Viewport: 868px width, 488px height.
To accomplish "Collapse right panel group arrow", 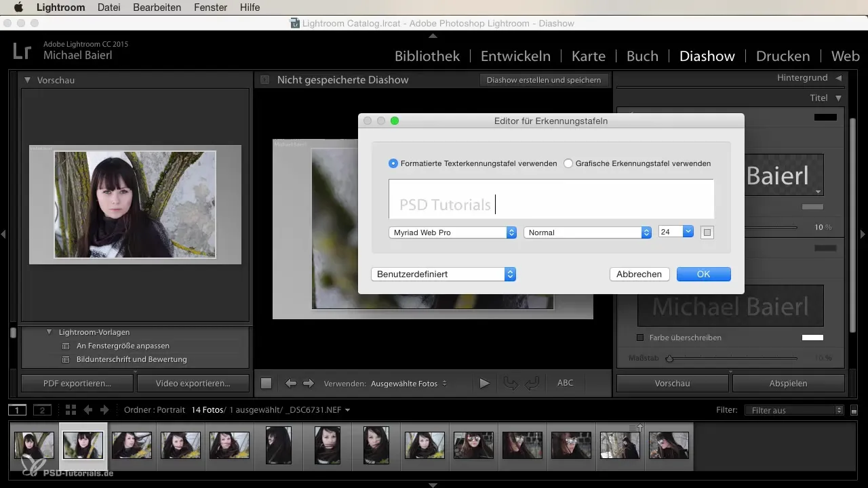I will click(863, 234).
